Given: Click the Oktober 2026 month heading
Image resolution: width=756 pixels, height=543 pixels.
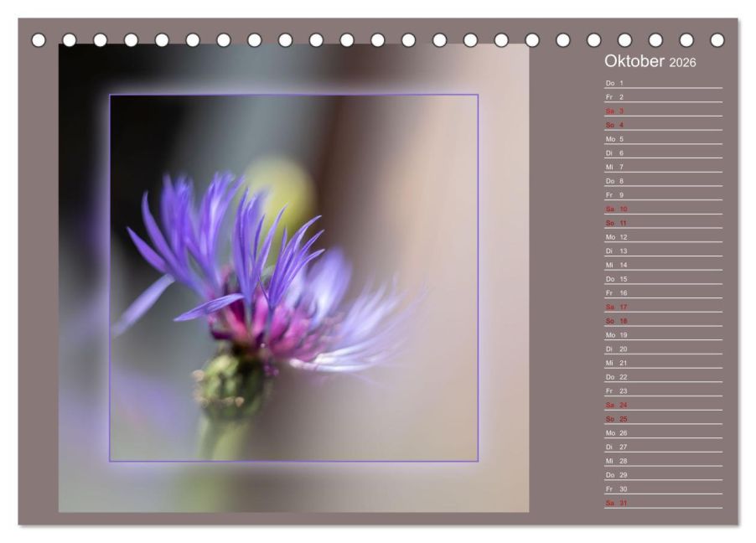Looking at the screenshot, I should tap(650, 62).
